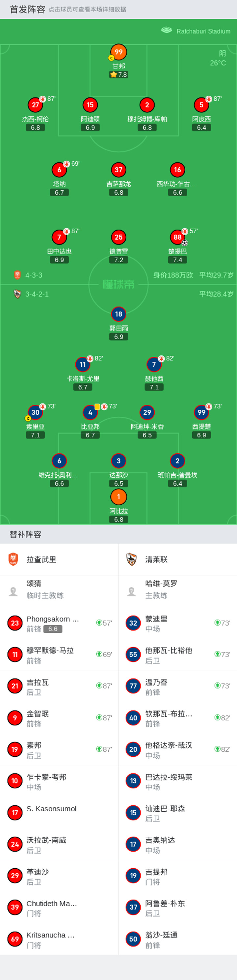Open player 25 德普雷 on the pitch
The height and width of the screenshot is (980, 237).
click(x=118, y=245)
